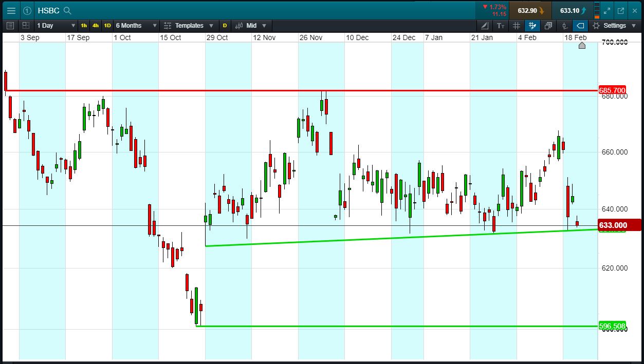Click the client sentiment bar indicator
644x364 pixels.
[597, 10]
